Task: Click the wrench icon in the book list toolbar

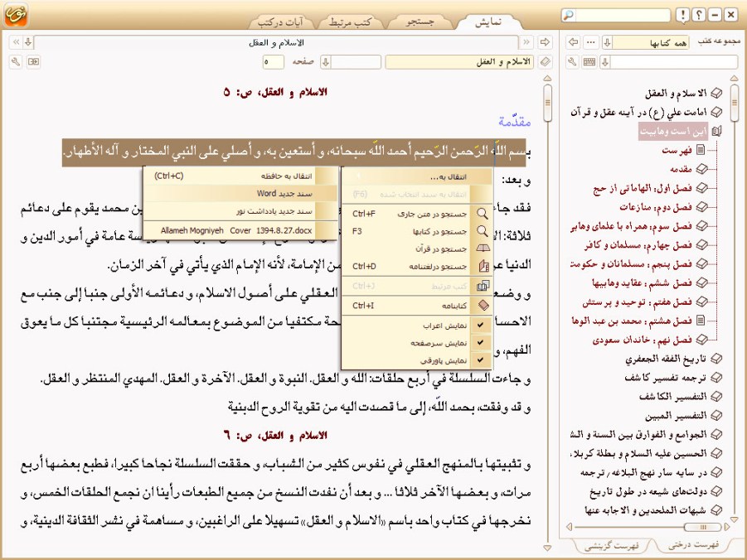Action: (x=572, y=62)
